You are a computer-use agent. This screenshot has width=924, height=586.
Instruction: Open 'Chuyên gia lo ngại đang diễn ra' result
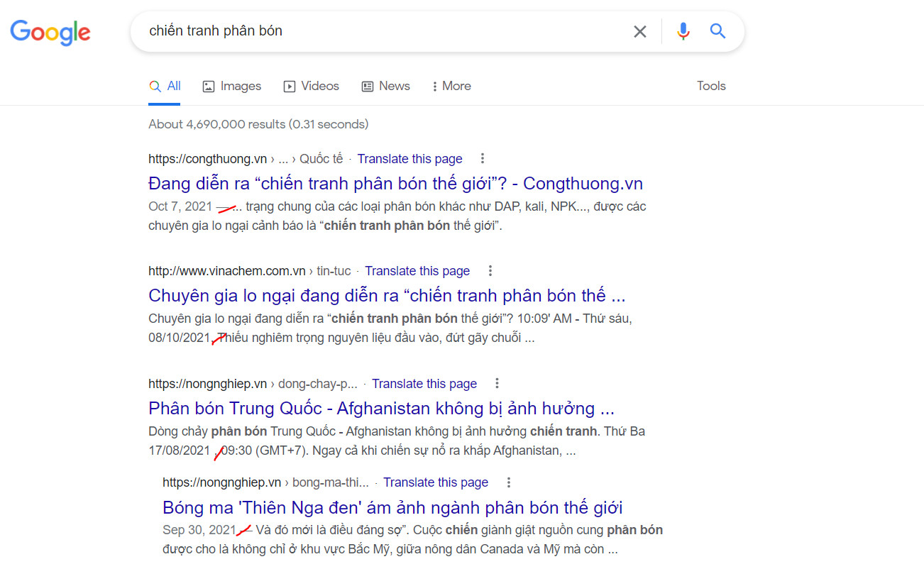click(x=387, y=295)
